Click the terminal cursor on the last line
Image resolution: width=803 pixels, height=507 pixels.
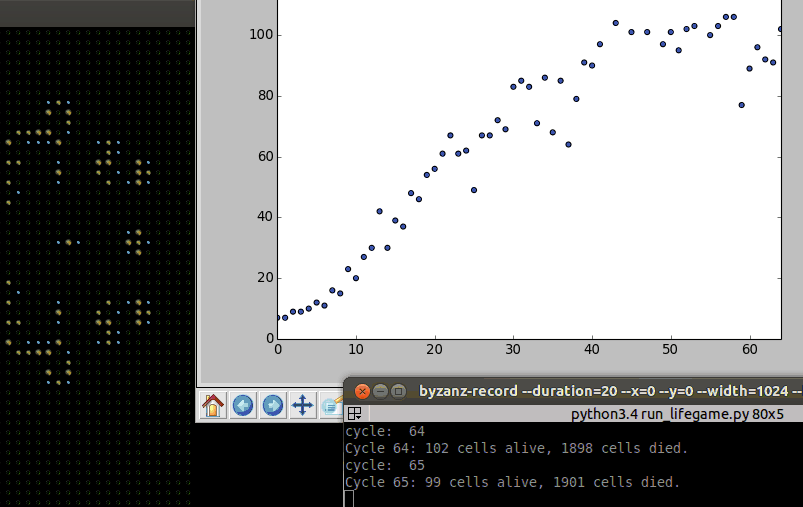click(x=349, y=498)
